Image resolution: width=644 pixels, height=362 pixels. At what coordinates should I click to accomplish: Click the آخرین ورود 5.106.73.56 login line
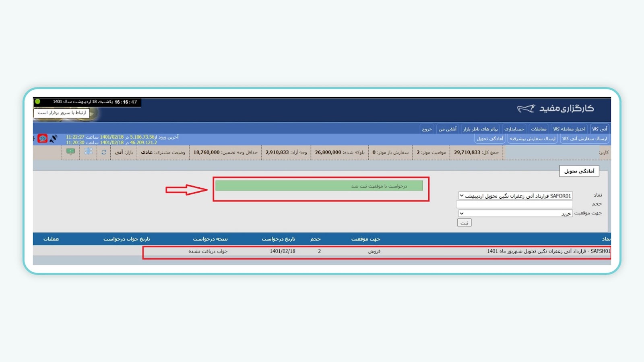coord(122,137)
